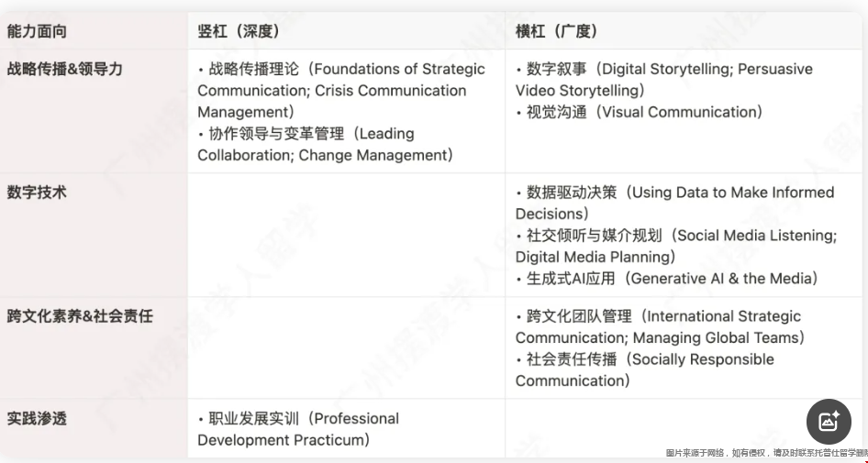Click the 战略传播&领导力 row label
The width and height of the screenshot is (868, 463).
coord(64,69)
